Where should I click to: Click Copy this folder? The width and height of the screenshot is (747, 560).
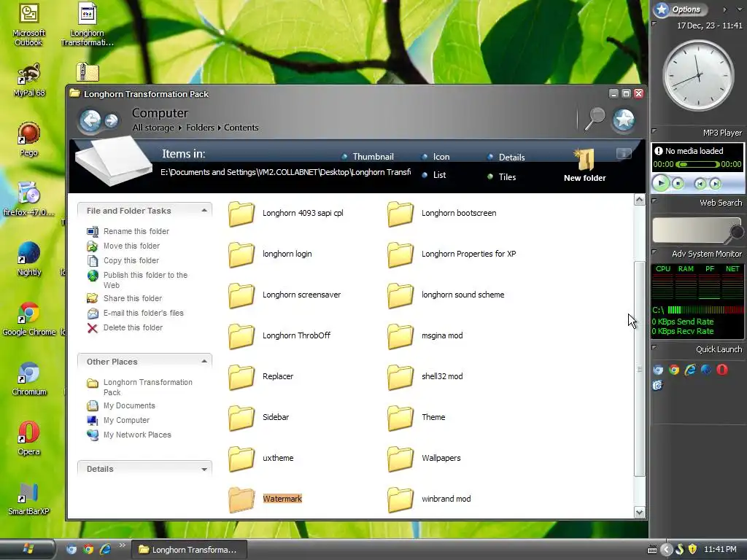[x=123, y=260]
